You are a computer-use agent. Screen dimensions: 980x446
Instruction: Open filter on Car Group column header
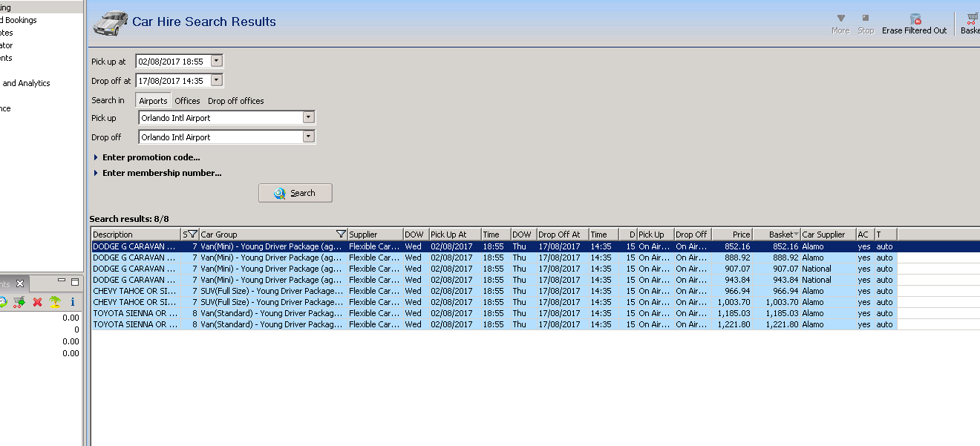pos(341,235)
